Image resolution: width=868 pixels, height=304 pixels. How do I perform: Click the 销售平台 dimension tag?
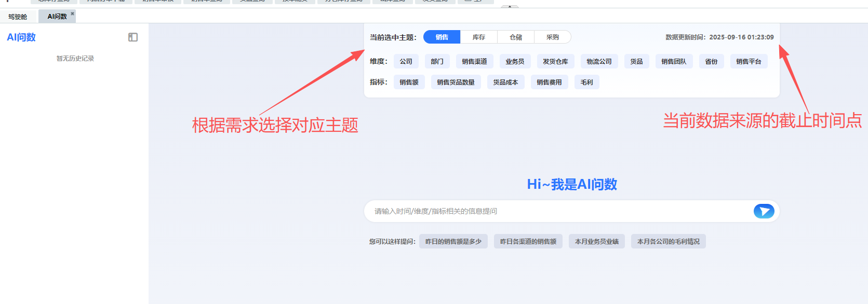[748, 62]
